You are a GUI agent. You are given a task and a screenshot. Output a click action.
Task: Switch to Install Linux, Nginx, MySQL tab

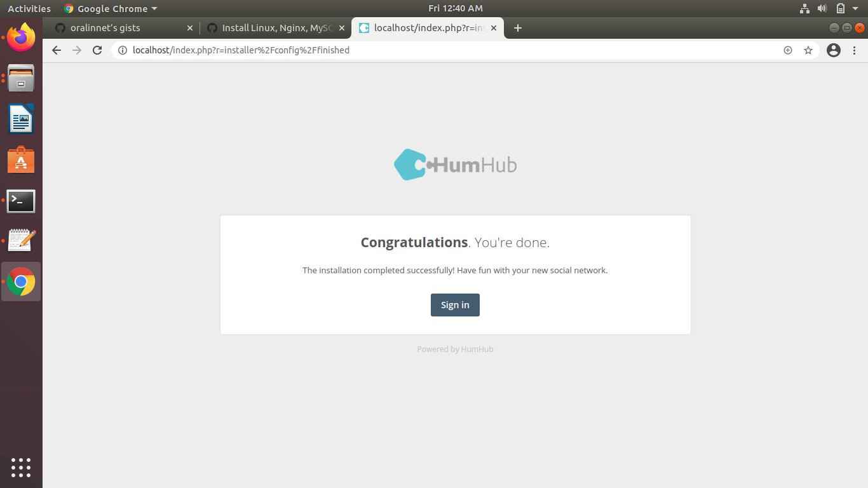tap(276, 28)
